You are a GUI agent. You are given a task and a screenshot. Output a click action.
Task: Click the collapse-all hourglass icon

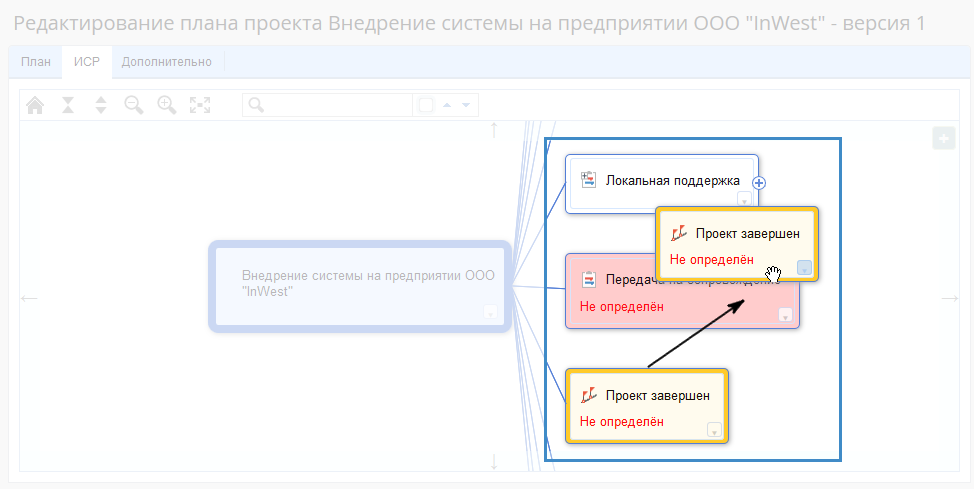pyautogui.click(x=68, y=105)
